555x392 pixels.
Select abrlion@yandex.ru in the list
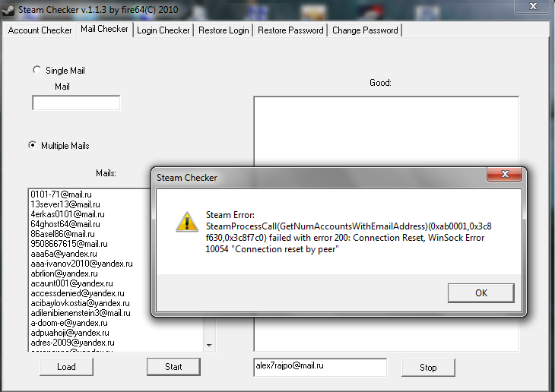tap(64, 273)
